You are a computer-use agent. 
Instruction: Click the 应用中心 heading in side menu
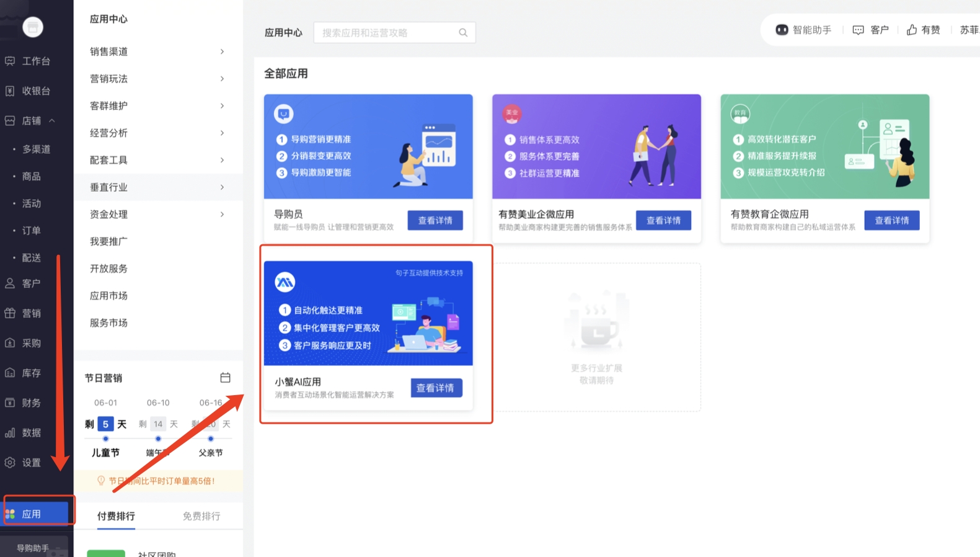pyautogui.click(x=108, y=19)
